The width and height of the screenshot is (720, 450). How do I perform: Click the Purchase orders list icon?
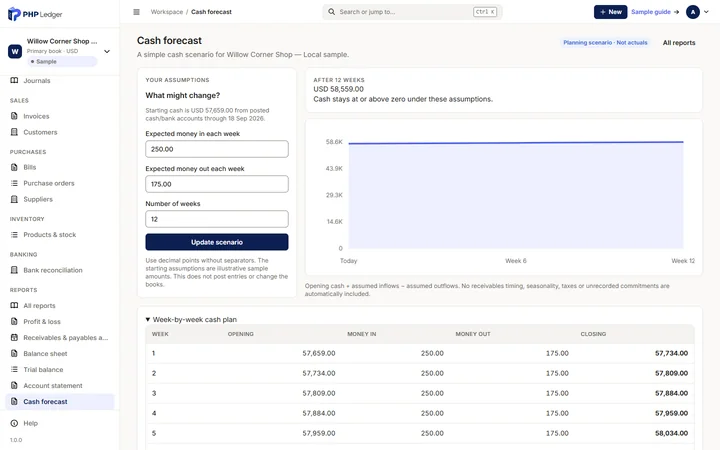click(x=14, y=183)
